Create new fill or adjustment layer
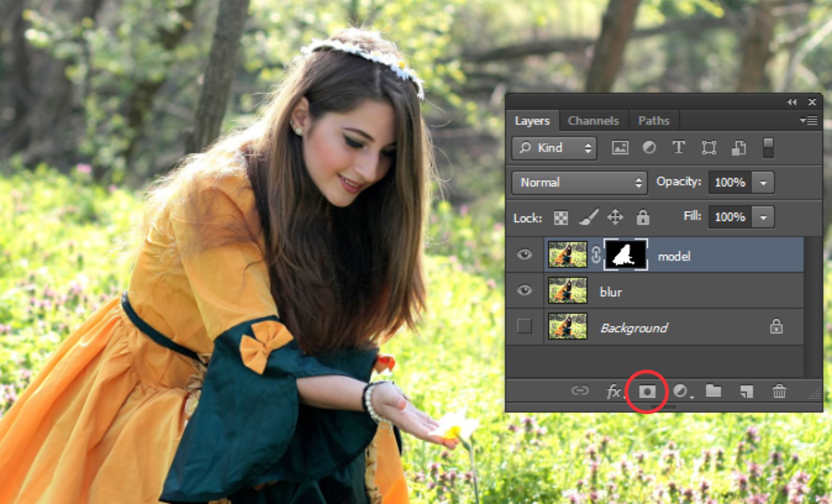This screenshot has width=832, height=504. tap(681, 391)
